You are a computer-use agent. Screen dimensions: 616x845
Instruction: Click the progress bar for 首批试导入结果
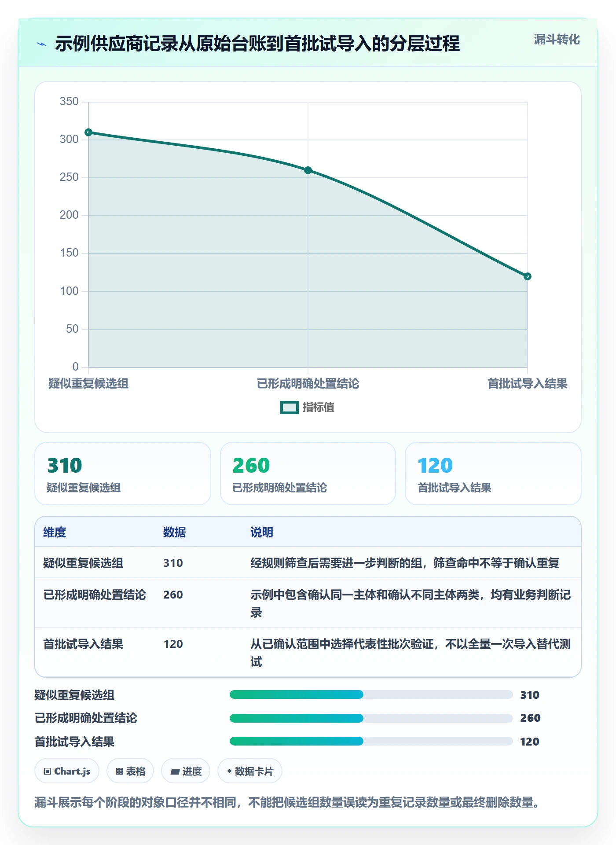pos(371,741)
